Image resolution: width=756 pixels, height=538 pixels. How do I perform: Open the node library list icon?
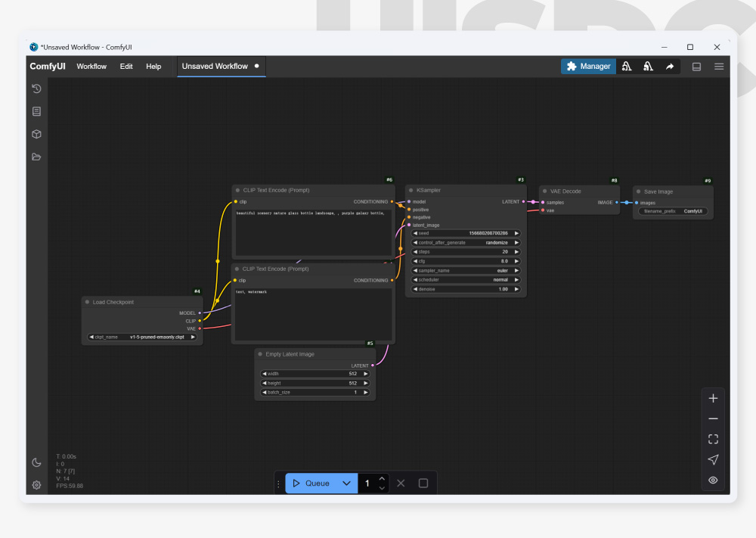click(x=36, y=111)
